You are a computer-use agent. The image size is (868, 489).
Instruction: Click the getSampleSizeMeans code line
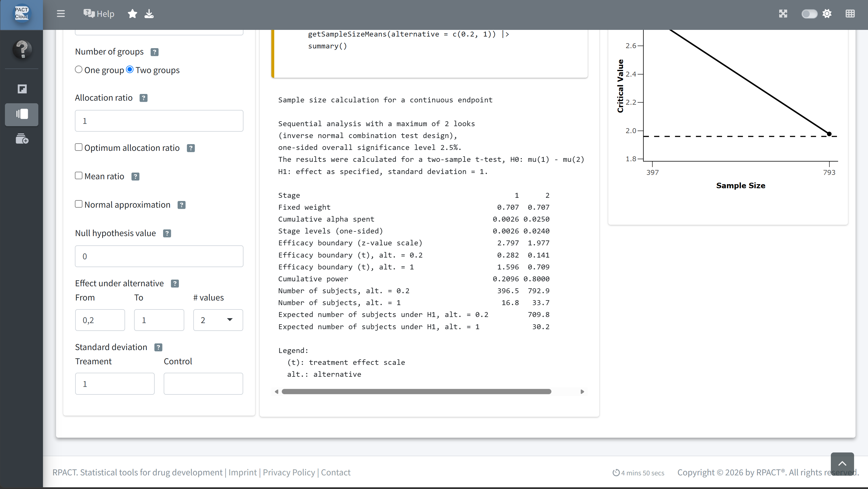[409, 34]
